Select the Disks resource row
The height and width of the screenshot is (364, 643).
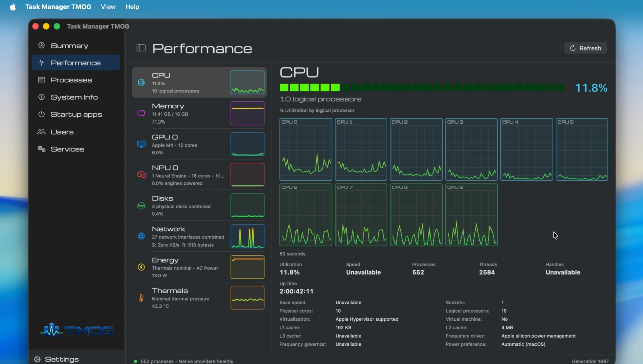point(199,205)
